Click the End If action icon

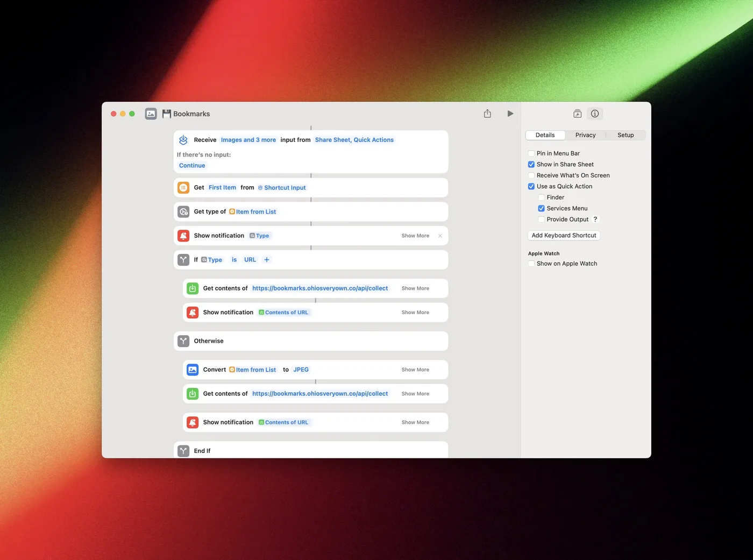pos(183,451)
